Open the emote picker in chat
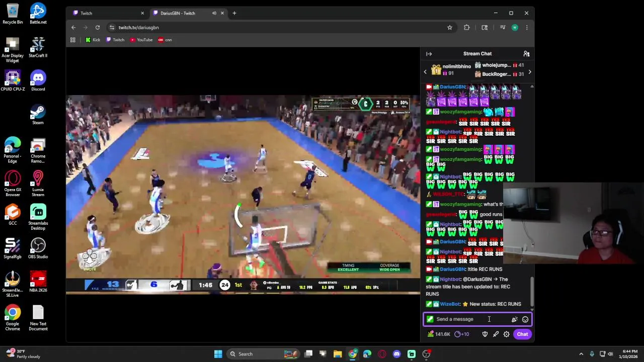 pos(525,319)
